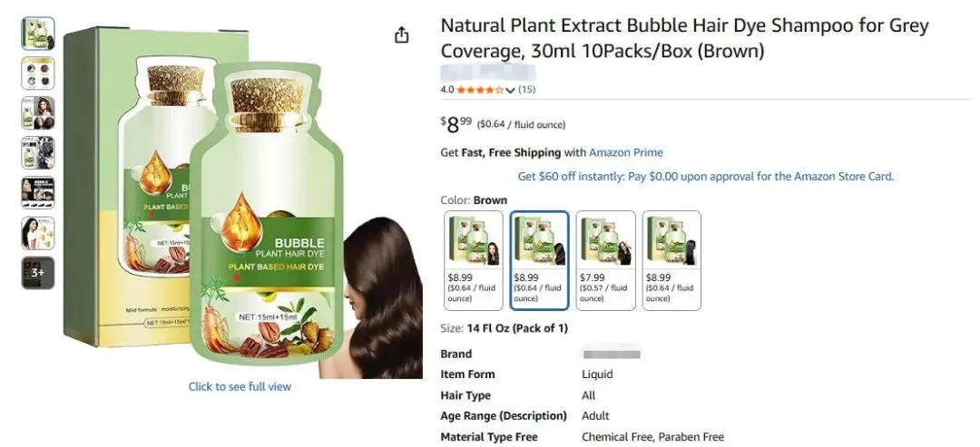
Task: Choose the fourth color swatch option
Action: [671, 260]
